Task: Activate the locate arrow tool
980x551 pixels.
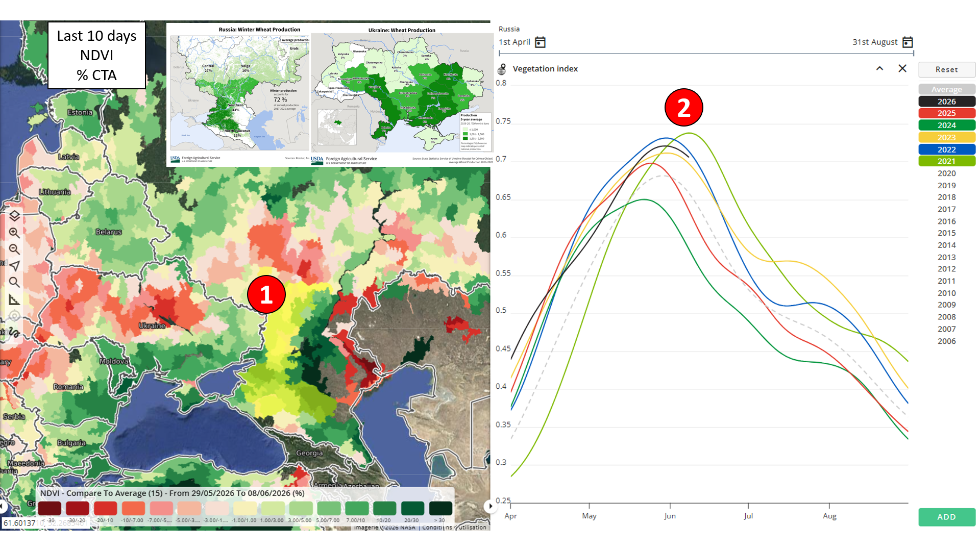Action: [x=14, y=265]
